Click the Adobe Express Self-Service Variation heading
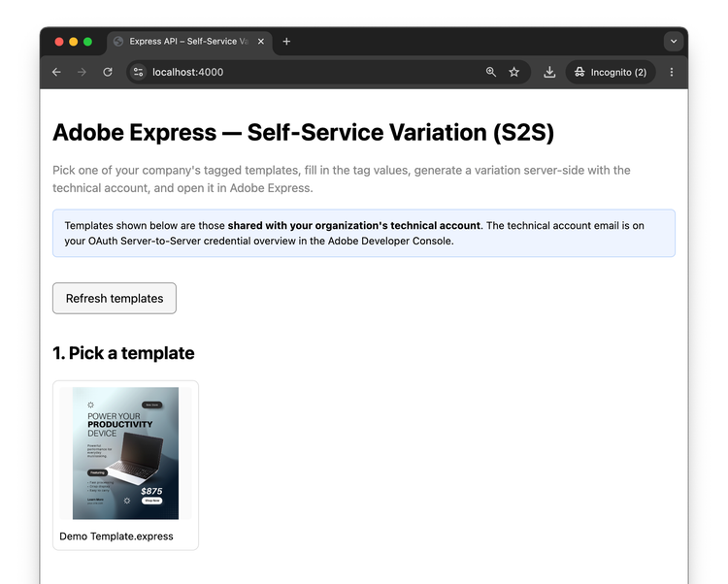Image resolution: width=728 pixels, height=584 pixels. (303, 133)
